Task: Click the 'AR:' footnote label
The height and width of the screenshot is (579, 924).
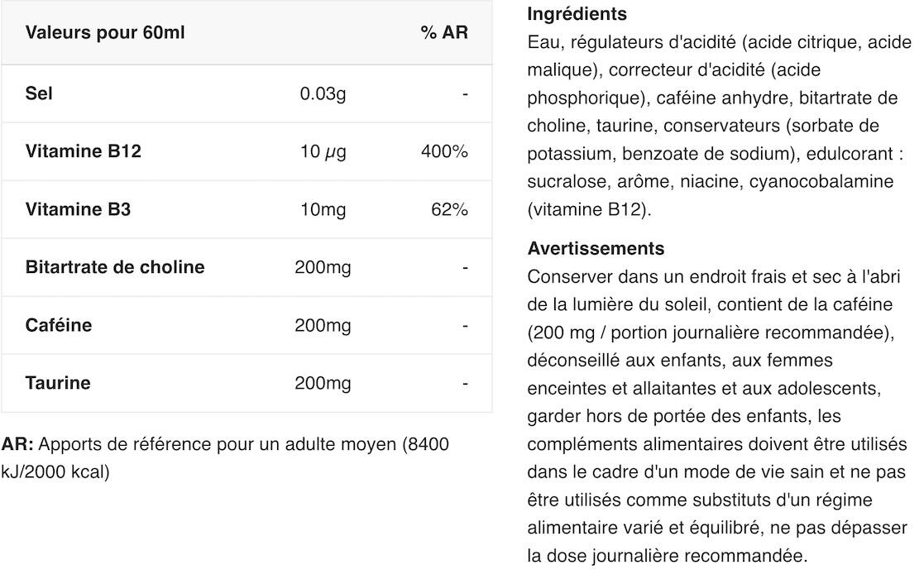Action: tap(17, 443)
